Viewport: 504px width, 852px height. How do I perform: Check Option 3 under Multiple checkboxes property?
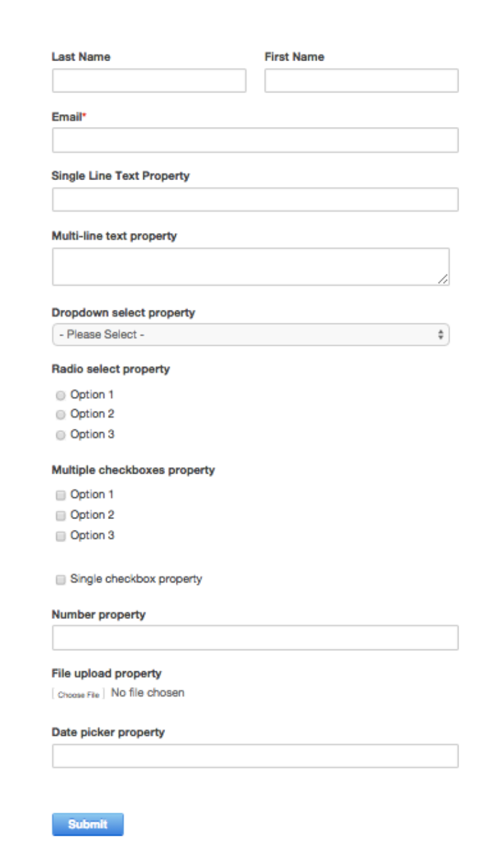click(60, 536)
